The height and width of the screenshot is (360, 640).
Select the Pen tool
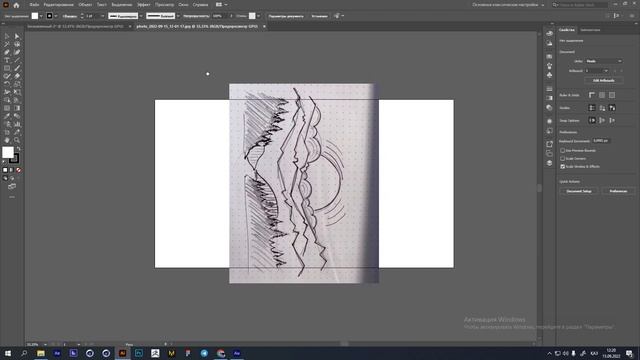tap(7, 52)
